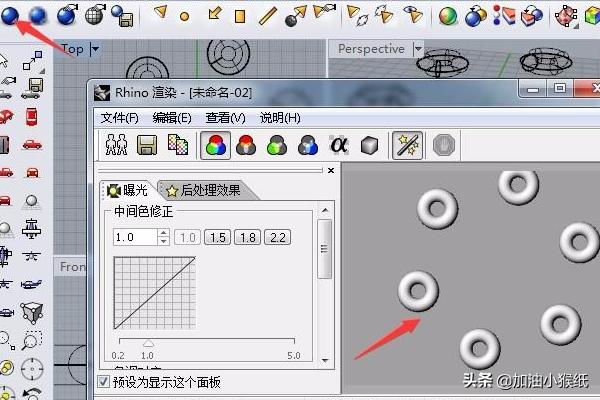This screenshot has height=400, width=600.
Task: Click the gamma value stepper arrows
Action: [x=163, y=237]
